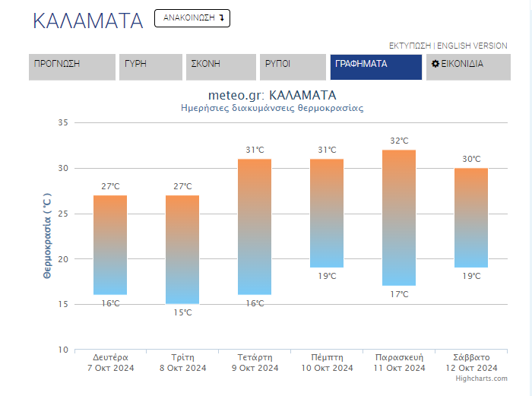This screenshot has width=532, height=396.
Task: Click the 16°C label below Δευτέρα bar
Action: click(111, 303)
